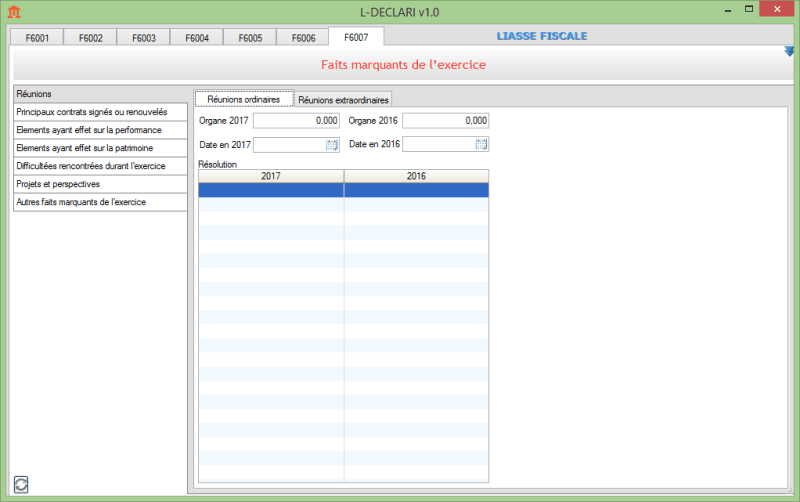Screen dimensions: 800x502
Task: Close the L-DECLARI window
Action: click(x=777, y=9)
